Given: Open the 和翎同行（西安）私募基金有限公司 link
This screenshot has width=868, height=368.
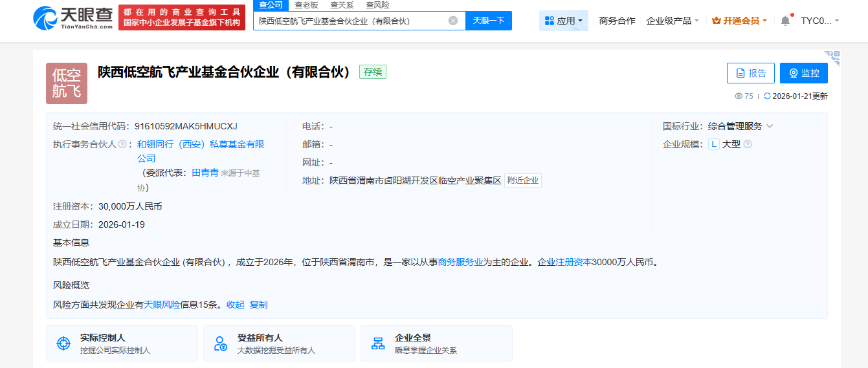Looking at the screenshot, I should (201, 144).
